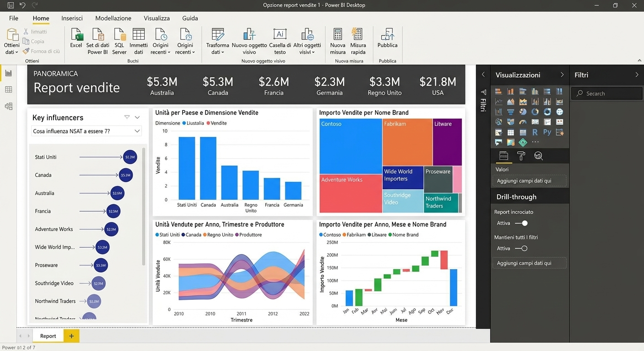Collapse the ribbon with the caret
Image resolution: width=644 pixels, height=351 pixels.
tap(639, 61)
